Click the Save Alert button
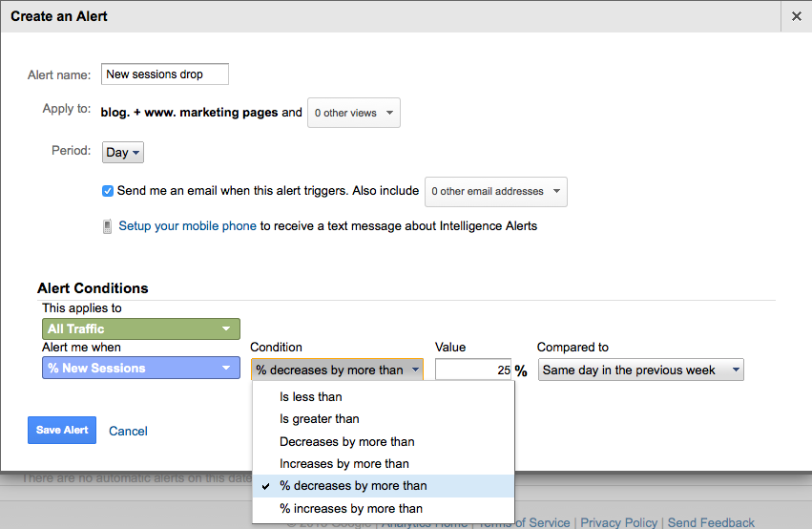Screen dimensions: 812x529 (62, 430)
